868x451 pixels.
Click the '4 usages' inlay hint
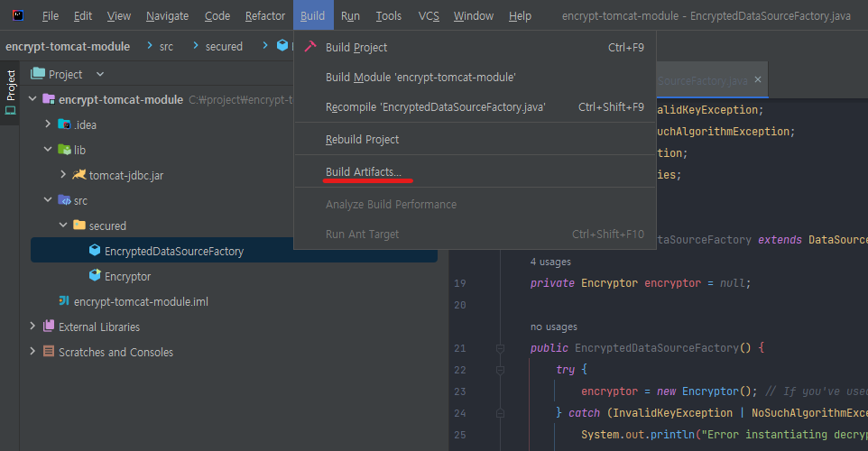tap(550, 262)
